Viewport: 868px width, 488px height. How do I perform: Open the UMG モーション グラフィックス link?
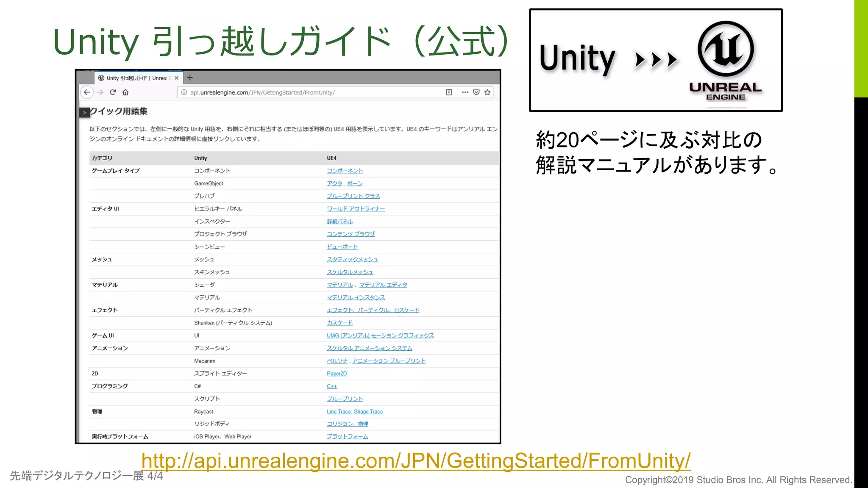(x=380, y=335)
